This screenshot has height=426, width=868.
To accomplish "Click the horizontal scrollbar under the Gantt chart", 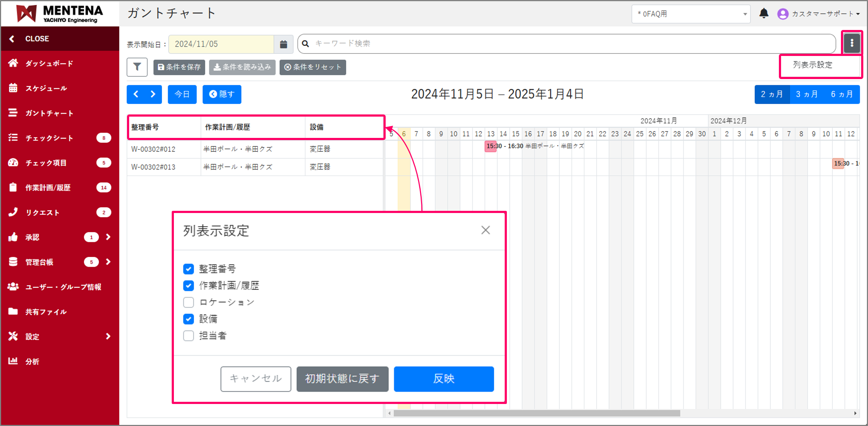I will [536, 413].
